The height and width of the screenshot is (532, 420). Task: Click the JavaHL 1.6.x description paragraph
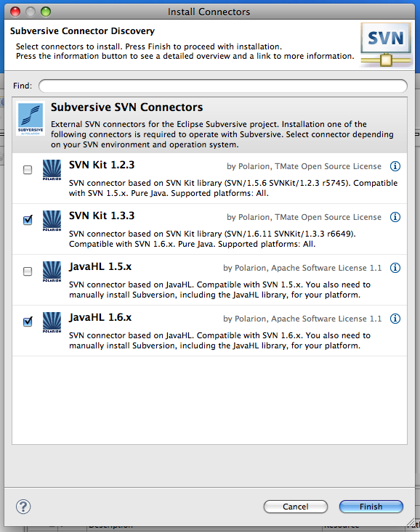[219, 340]
